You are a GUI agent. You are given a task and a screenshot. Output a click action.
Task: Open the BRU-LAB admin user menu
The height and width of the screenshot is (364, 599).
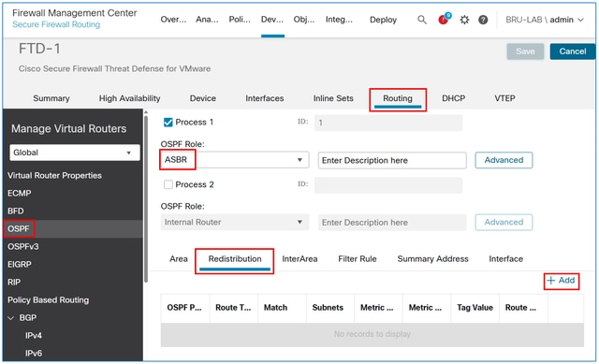tap(545, 20)
